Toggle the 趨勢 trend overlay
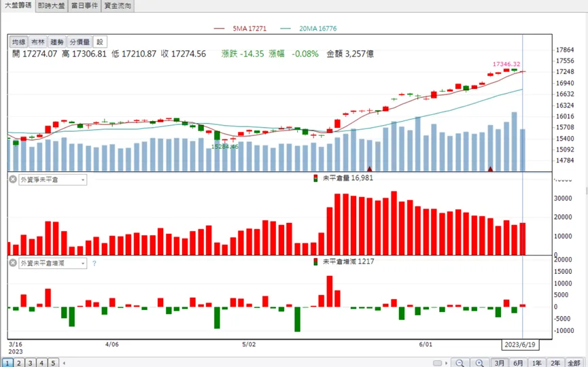This screenshot has width=588, height=367. (57, 42)
